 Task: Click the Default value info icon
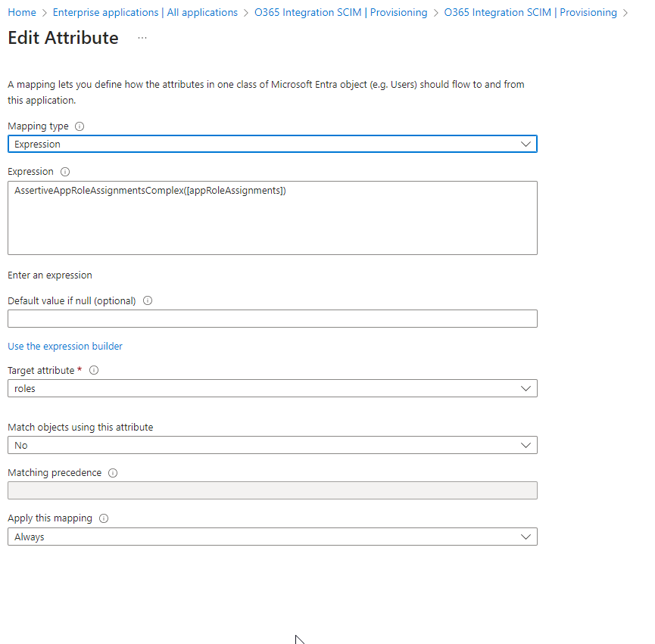pos(147,300)
